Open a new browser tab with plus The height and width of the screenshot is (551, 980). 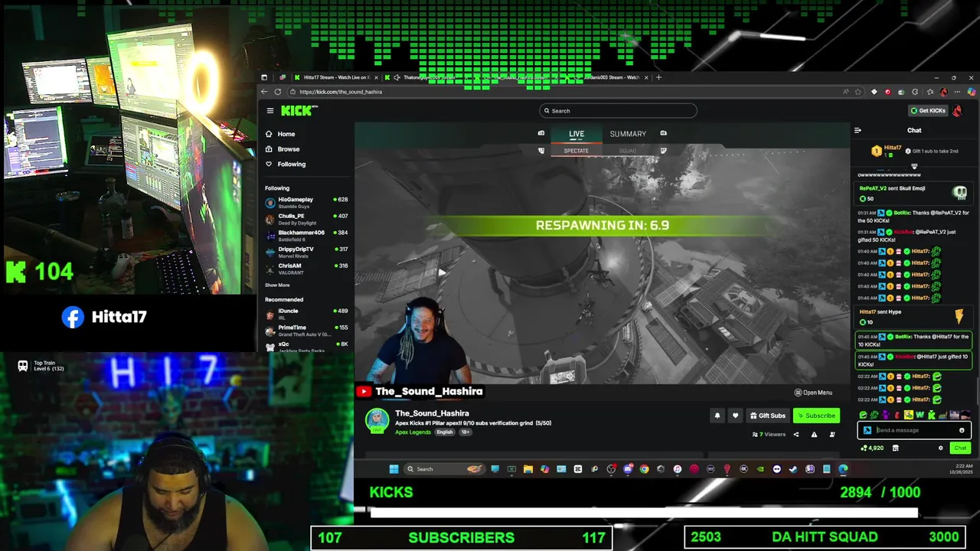(x=658, y=77)
